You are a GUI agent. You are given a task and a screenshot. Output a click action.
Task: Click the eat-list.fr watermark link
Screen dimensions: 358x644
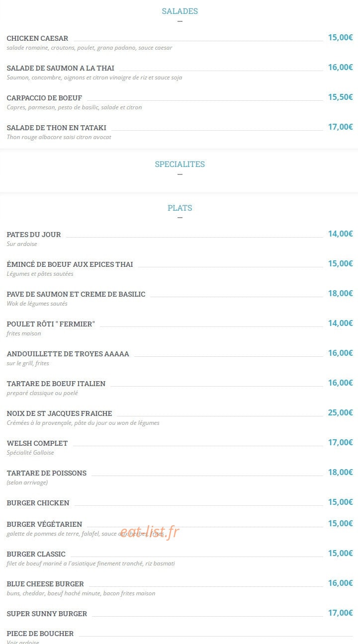[149, 532]
